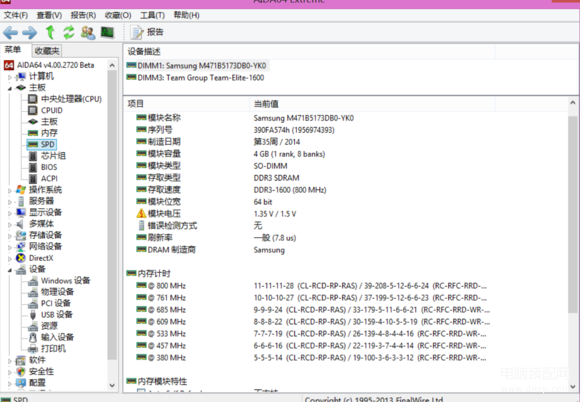This screenshot has height=402, width=580.
Task: Select 中央处理器(CPU) in the tree
Action: point(71,99)
